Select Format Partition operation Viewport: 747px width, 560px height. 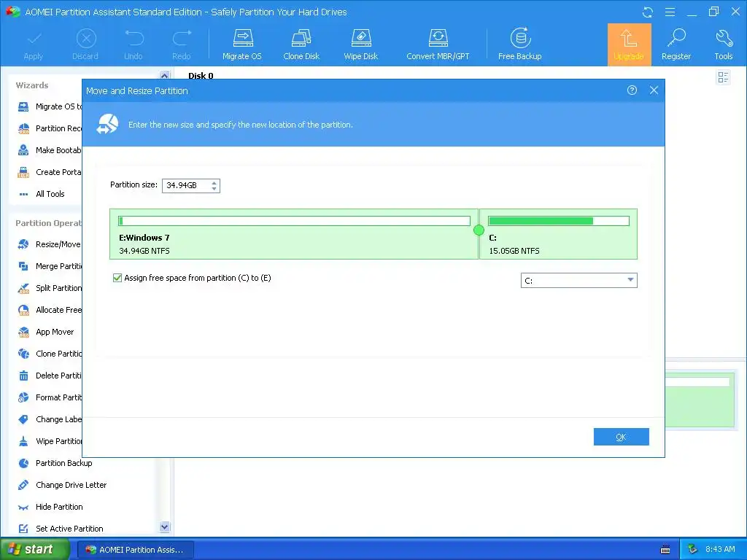coord(49,397)
